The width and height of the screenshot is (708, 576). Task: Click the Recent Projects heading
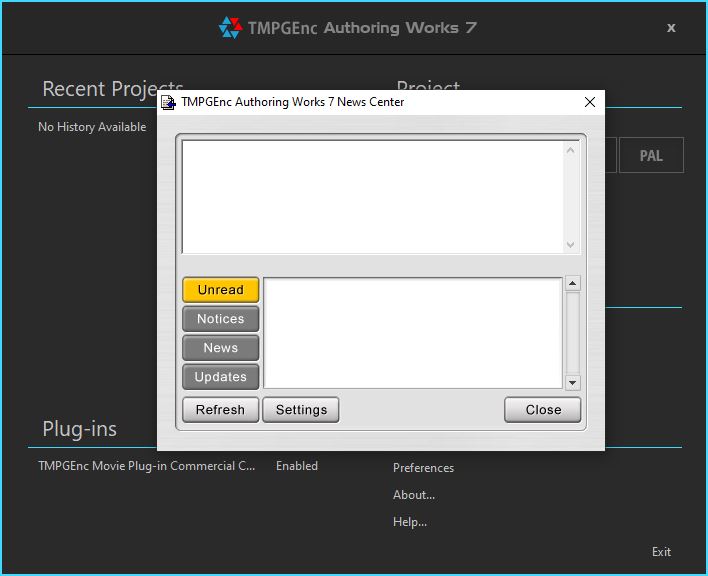[113, 88]
